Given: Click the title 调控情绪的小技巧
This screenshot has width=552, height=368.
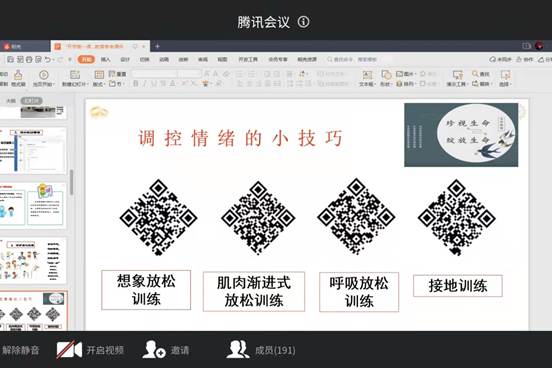Looking at the screenshot, I should point(240,138).
